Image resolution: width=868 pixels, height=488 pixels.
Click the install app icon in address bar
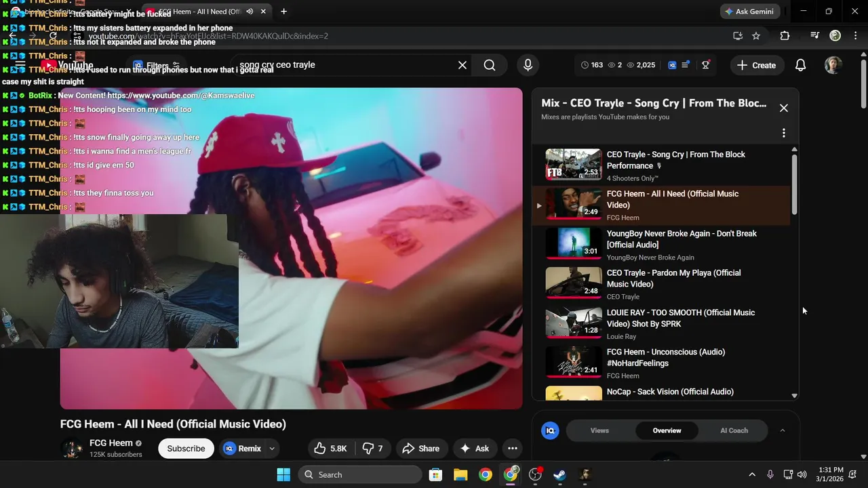tap(738, 36)
